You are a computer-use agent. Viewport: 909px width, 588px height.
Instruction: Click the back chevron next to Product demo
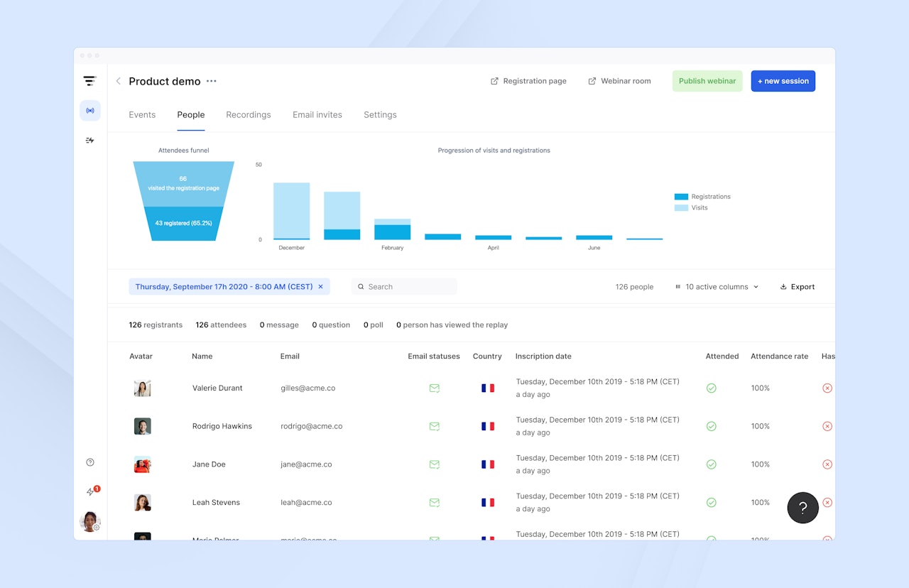click(x=118, y=81)
